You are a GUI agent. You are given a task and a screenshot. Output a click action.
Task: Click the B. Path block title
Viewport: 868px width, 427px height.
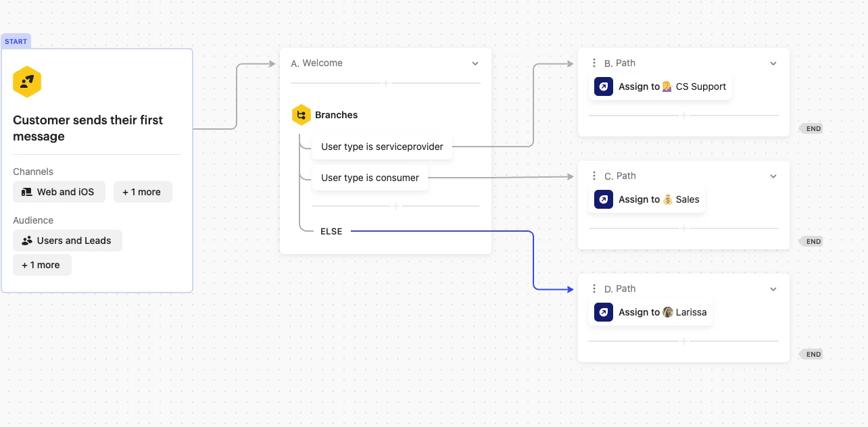(620, 63)
